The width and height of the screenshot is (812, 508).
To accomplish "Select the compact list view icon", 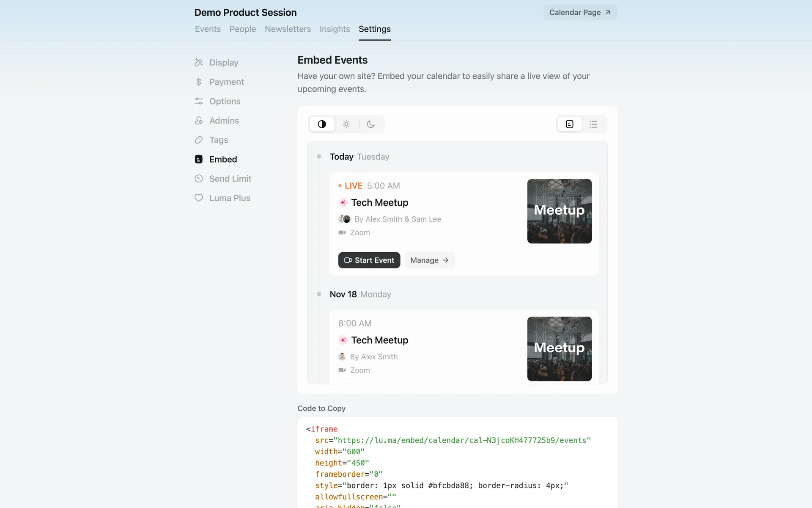I will (593, 124).
